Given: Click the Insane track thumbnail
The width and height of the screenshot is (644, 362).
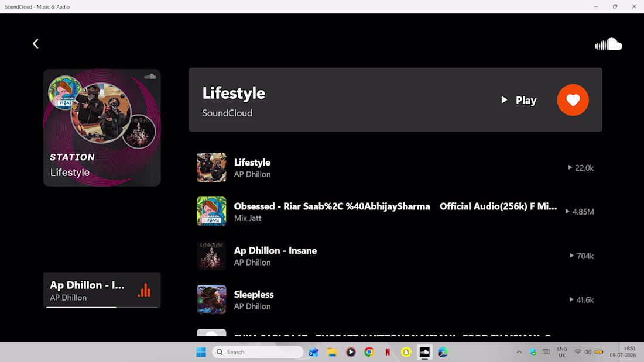Looking at the screenshot, I should coord(211,256).
